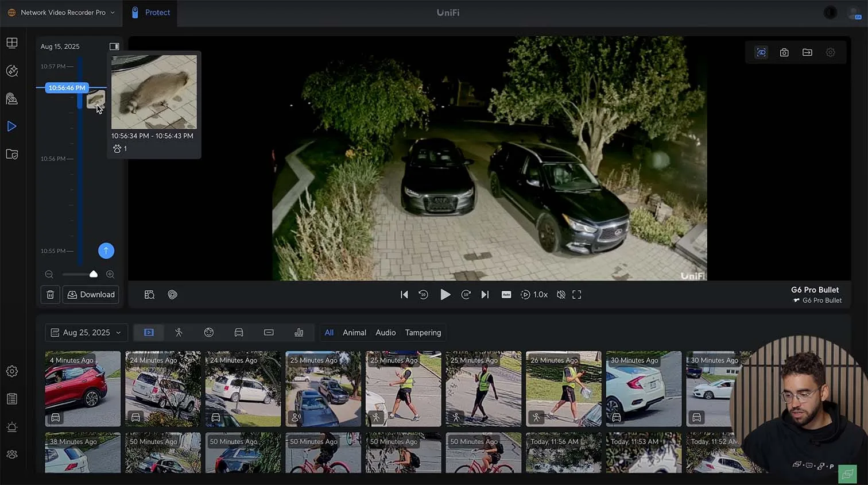The width and height of the screenshot is (868, 485).
Task: Filter detections by person icon
Action: tap(179, 333)
